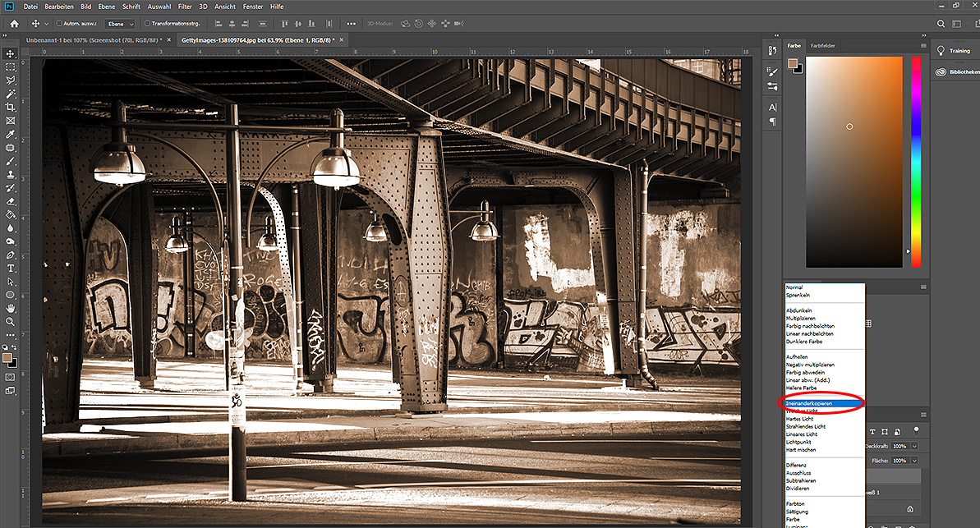Viewport: 980px width, 528px height.
Task: Open the Deckkraft percentage dropdown arrow
Action: [913, 446]
